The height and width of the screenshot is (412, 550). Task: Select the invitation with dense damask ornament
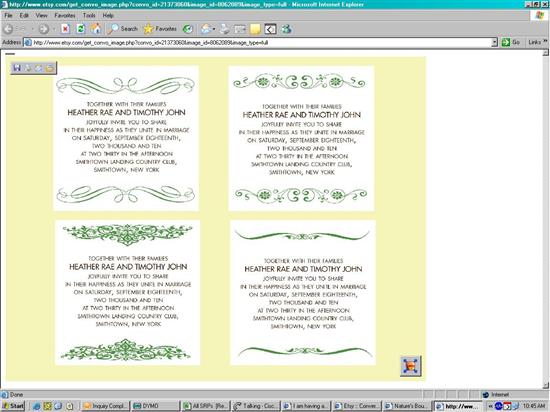(127, 293)
